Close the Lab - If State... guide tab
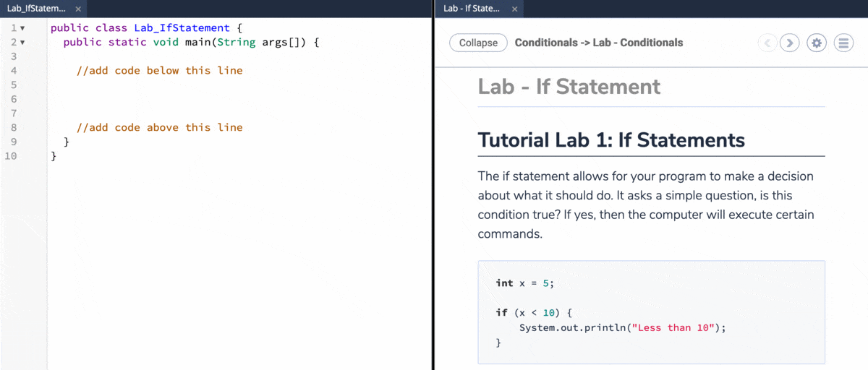Image resolution: width=868 pixels, height=370 pixels. [514, 9]
